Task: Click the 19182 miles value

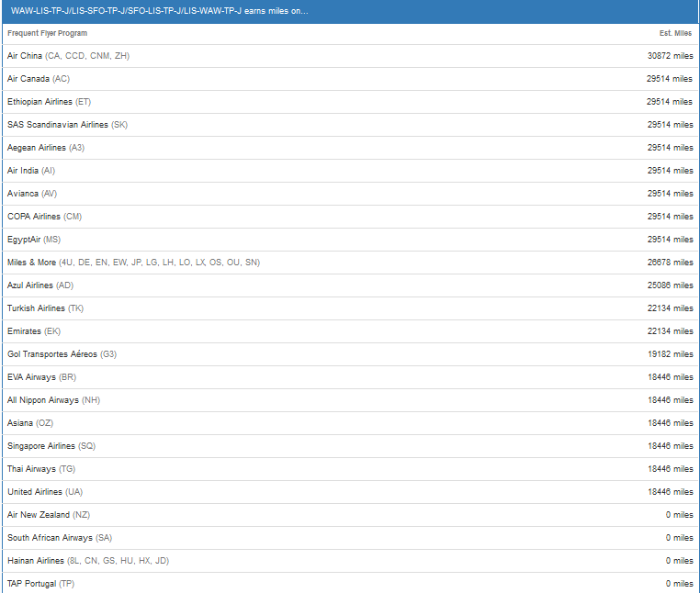Action: click(x=670, y=354)
